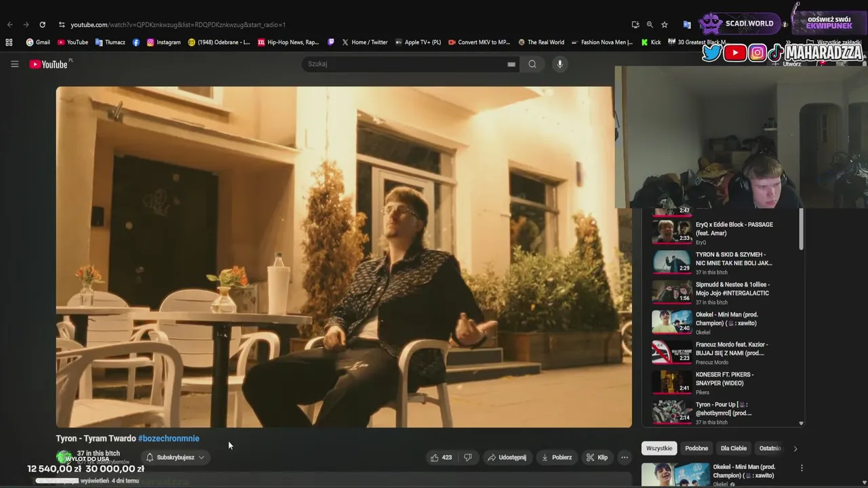Select the Ostatnio filter chip
Viewport: 868px width, 488px height.
770,448
